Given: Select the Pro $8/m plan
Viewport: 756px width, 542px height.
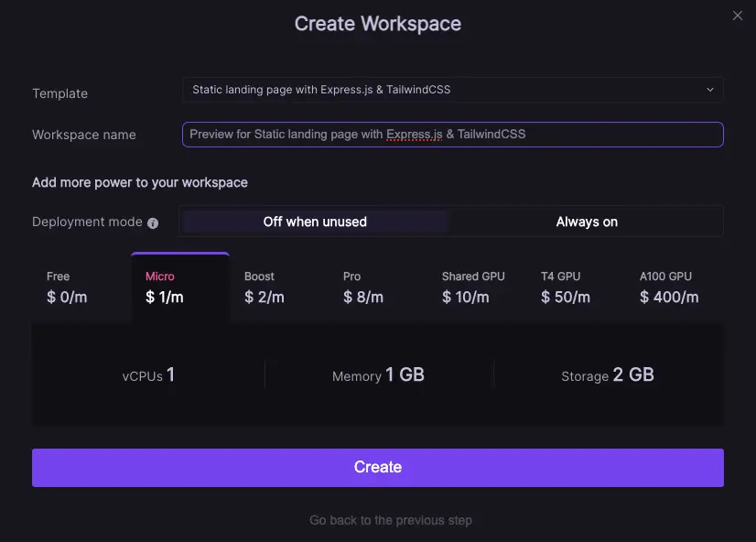Looking at the screenshot, I should (378, 287).
